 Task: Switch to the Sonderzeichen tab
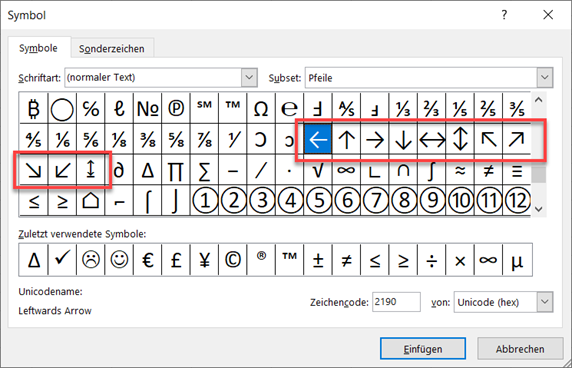[x=112, y=49]
